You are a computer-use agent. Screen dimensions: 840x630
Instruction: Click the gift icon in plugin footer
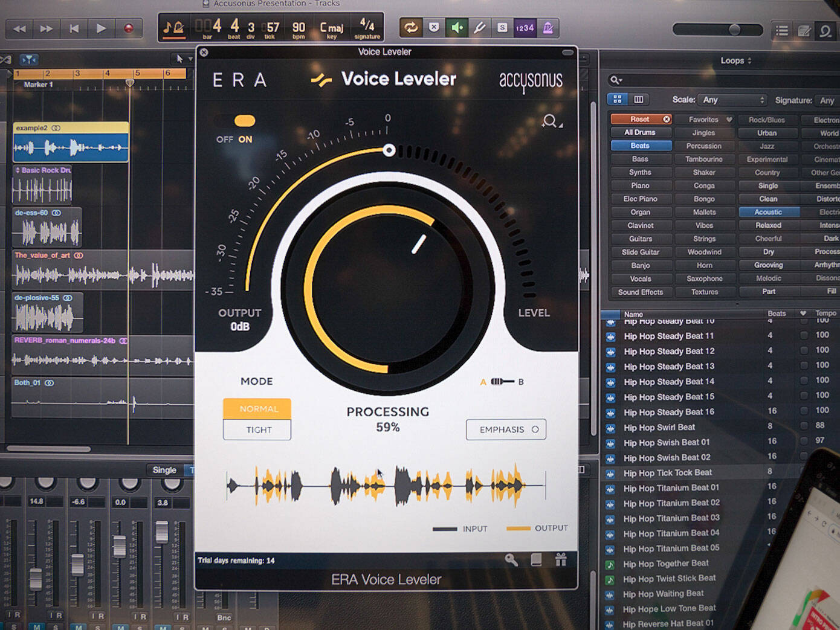click(x=561, y=560)
